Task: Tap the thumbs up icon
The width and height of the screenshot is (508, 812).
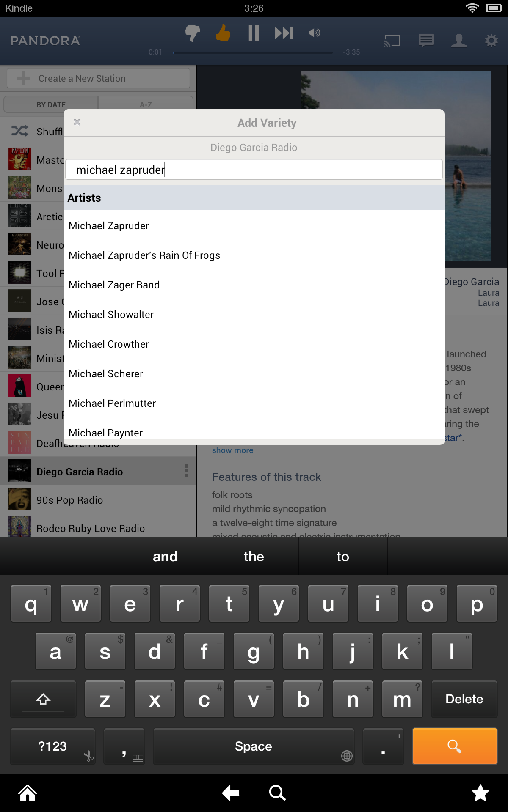Action: point(223,33)
